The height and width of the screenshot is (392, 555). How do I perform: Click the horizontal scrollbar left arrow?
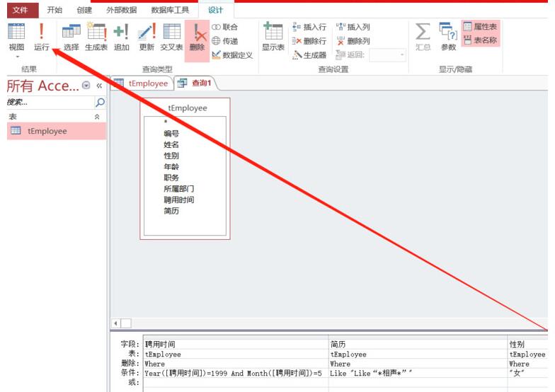click(116, 323)
